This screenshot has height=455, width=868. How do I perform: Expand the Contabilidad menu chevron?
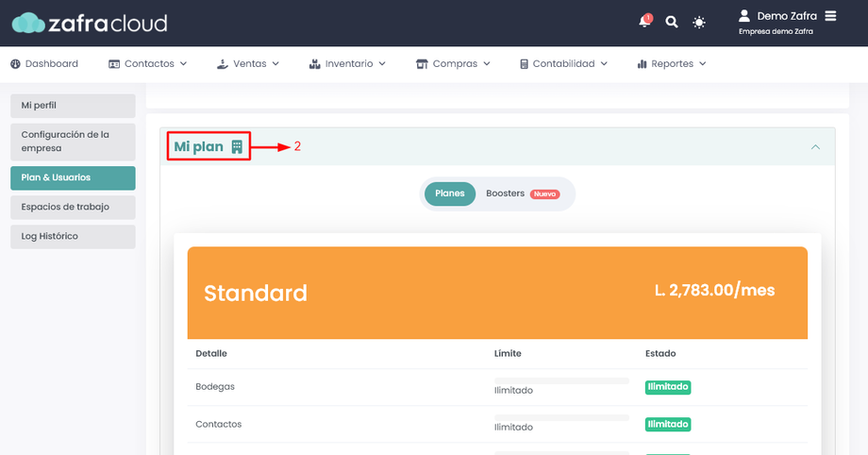(x=604, y=64)
